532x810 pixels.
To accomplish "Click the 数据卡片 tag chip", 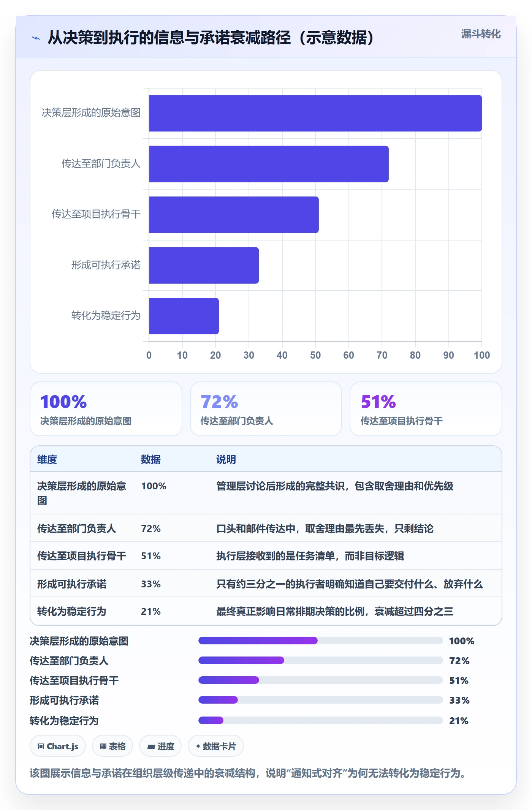I will pos(216,746).
